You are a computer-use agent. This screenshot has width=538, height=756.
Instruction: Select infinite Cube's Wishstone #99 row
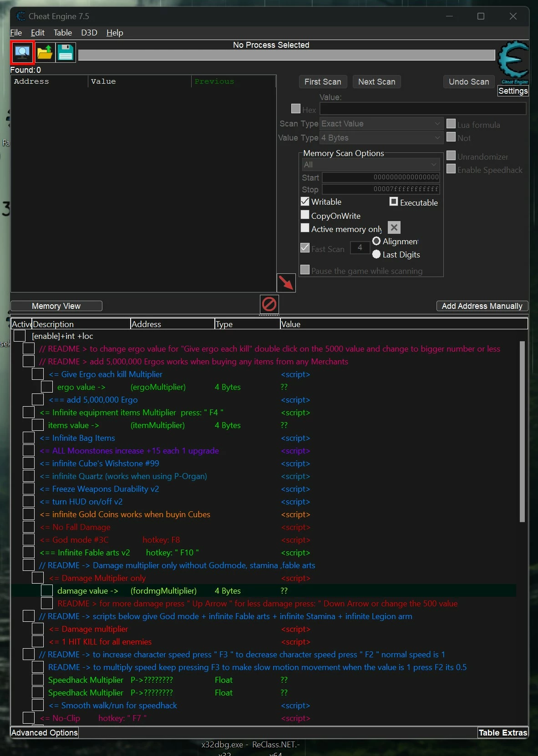pos(263,464)
